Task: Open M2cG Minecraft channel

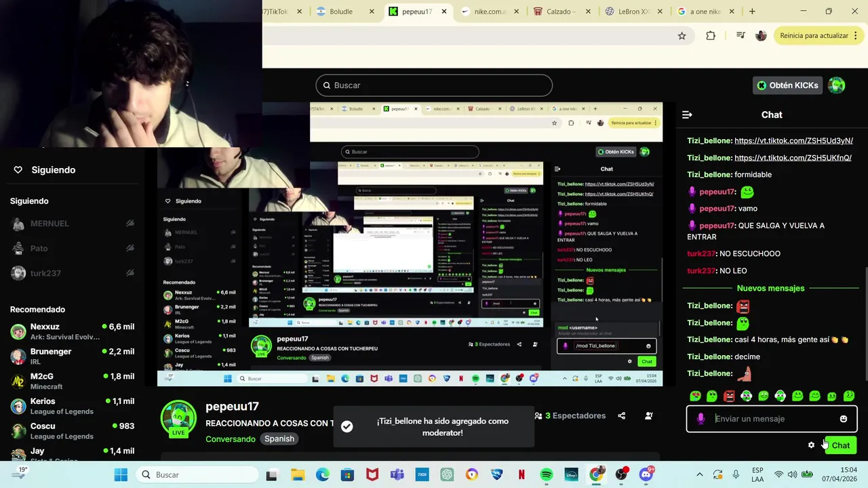Action: click(73, 381)
